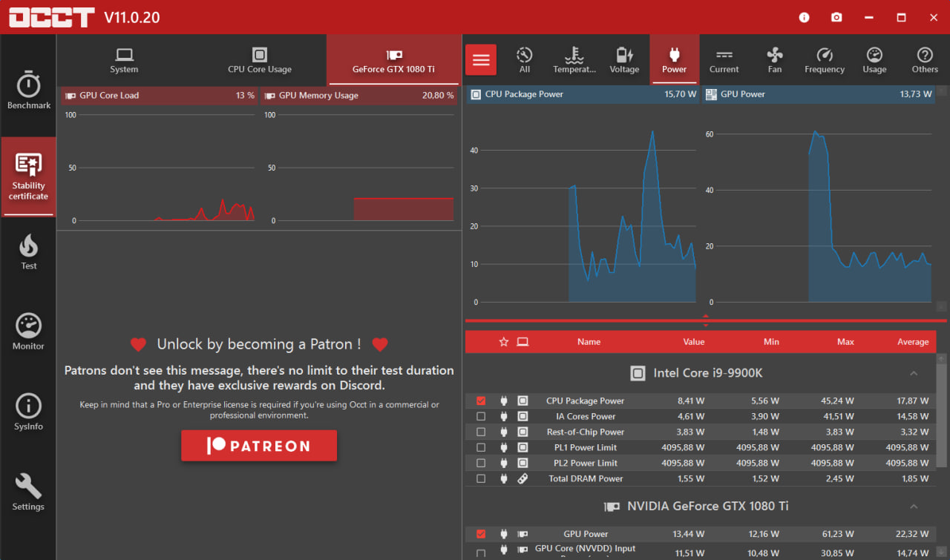Click the graphics card icon in the GPU Power row
This screenshot has width=950, height=560.
pos(522,534)
